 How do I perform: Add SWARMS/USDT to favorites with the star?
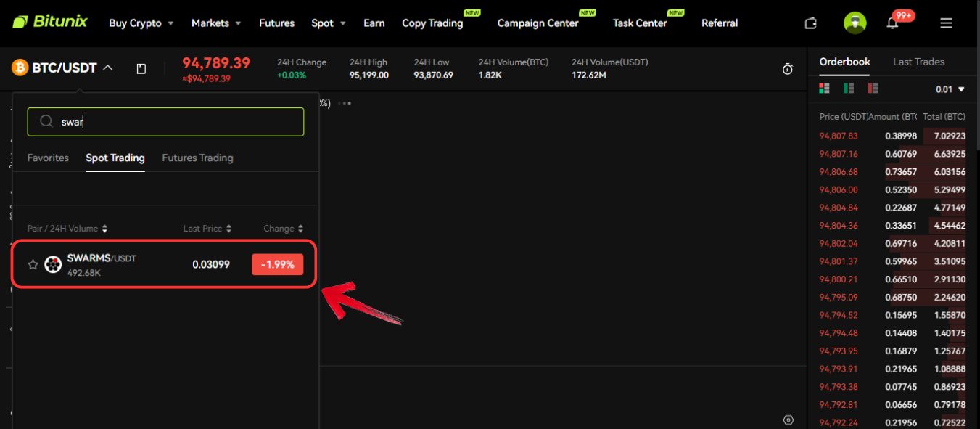(33, 264)
